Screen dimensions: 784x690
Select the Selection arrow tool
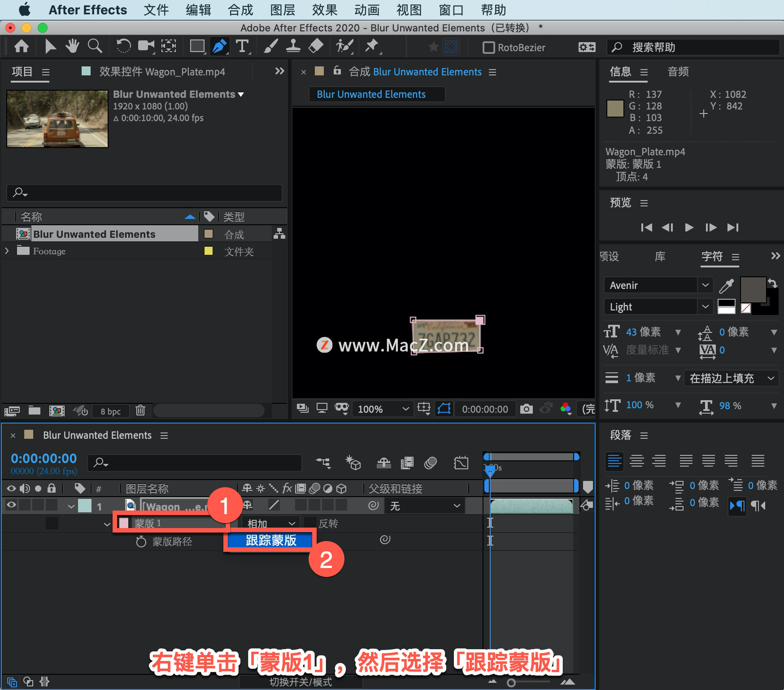(x=50, y=46)
